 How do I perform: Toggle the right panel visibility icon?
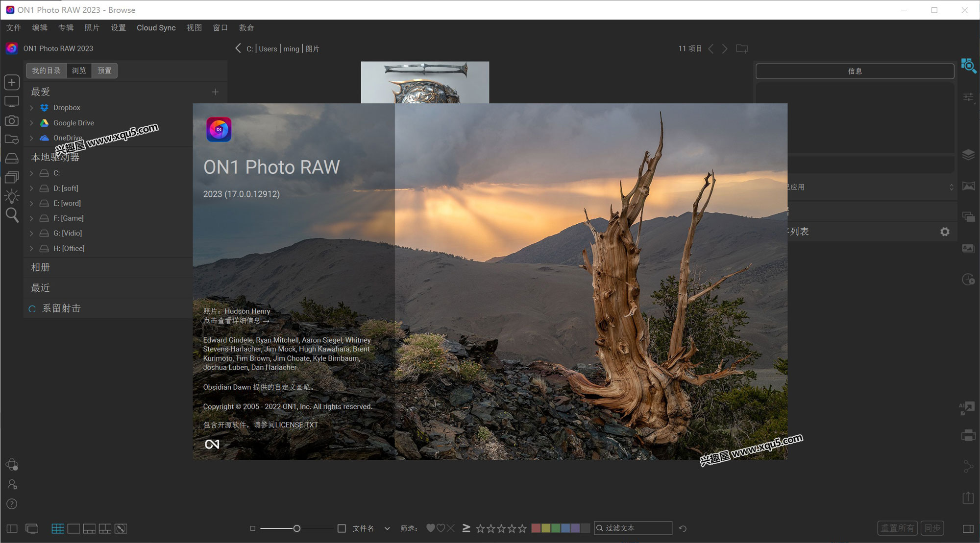(x=968, y=528)
